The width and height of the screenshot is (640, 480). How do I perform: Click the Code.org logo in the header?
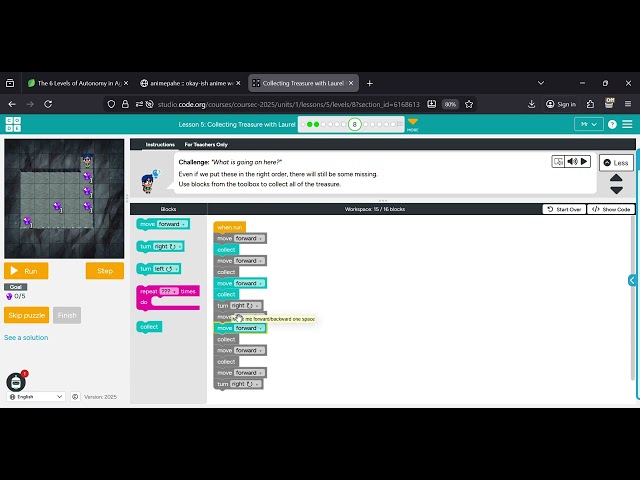13,124
